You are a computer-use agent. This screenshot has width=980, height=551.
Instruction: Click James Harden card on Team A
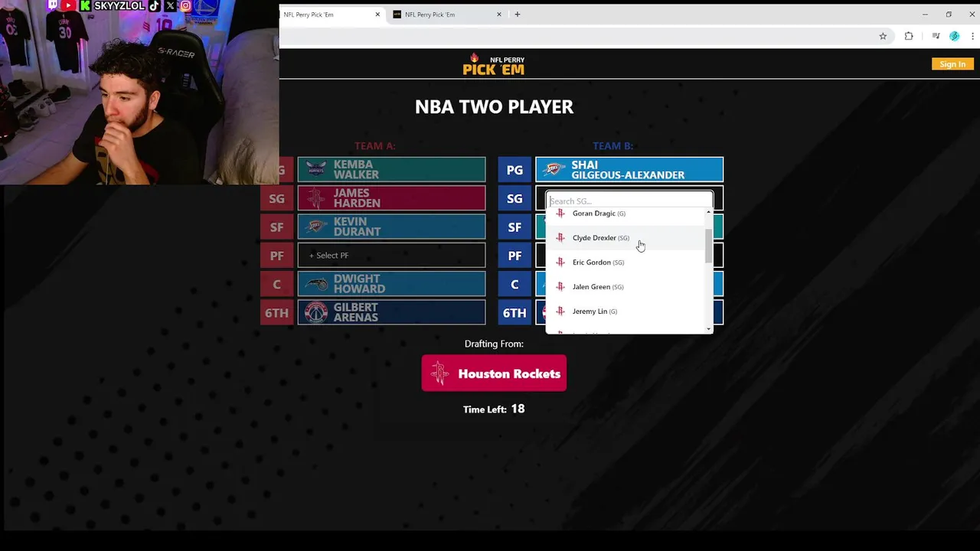point(391,198)
